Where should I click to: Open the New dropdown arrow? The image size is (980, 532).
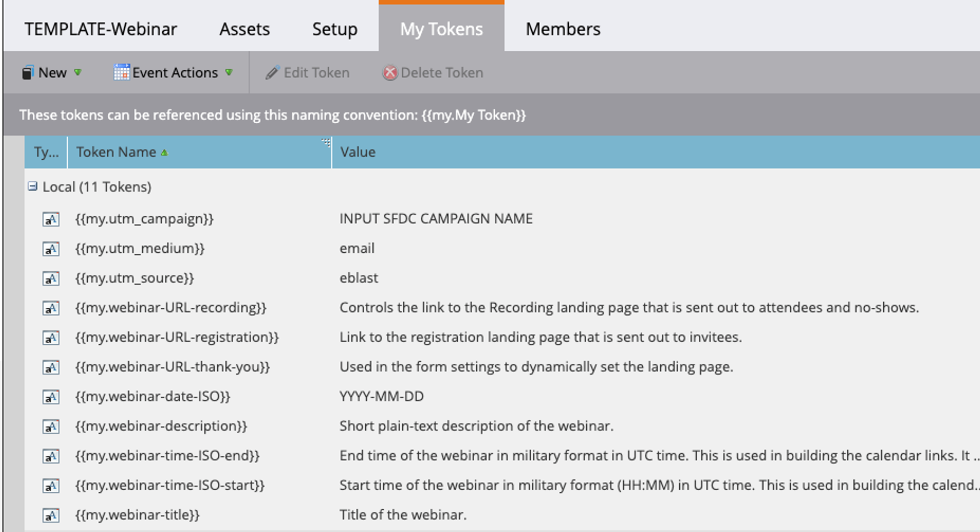78,72
